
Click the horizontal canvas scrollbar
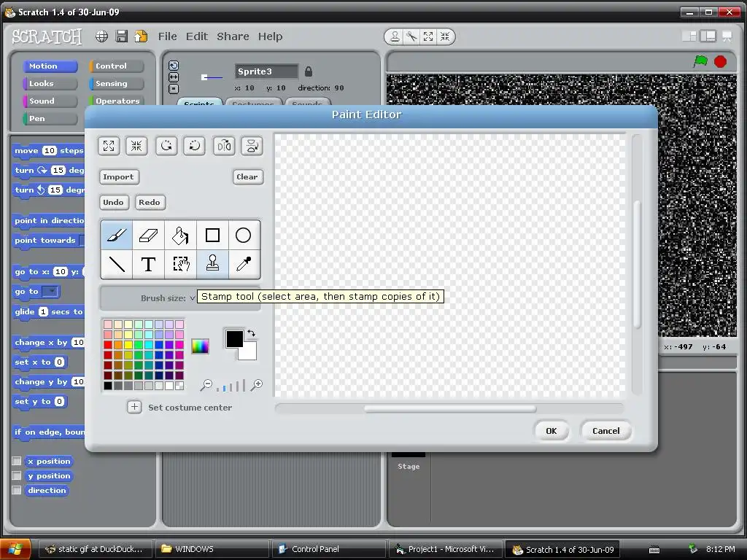tap(449, 408)
